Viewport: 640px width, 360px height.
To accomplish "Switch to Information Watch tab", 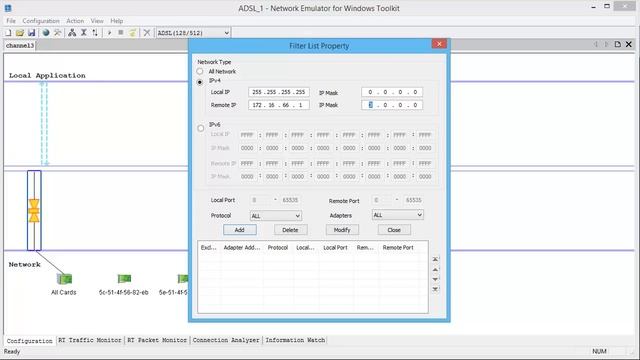I will (295, 340).
